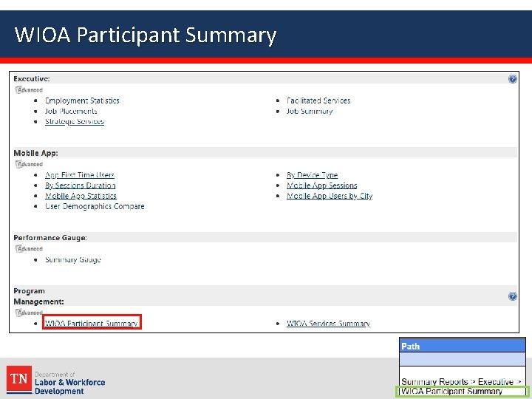Open By Device Type report
Viewport: 532px width, 399px height.
[312, 175]
